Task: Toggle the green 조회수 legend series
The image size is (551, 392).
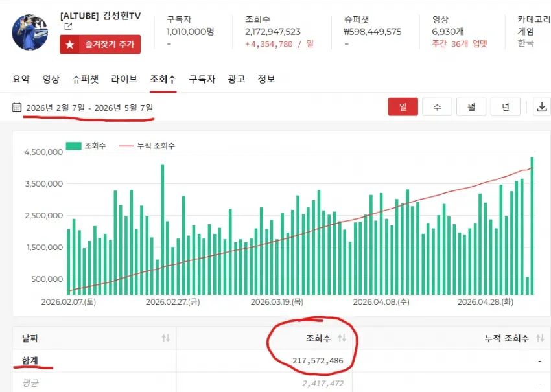Action: (x=86, y=145)
